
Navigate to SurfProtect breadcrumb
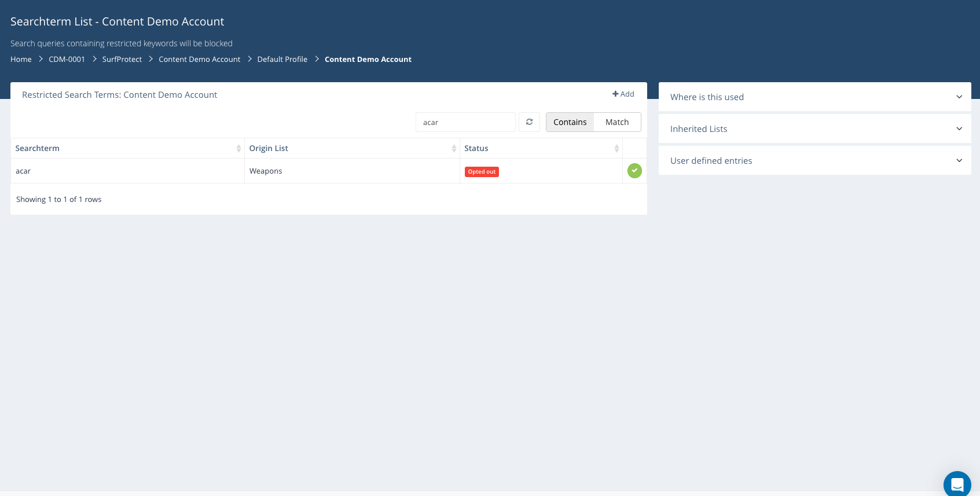(122, 60)
